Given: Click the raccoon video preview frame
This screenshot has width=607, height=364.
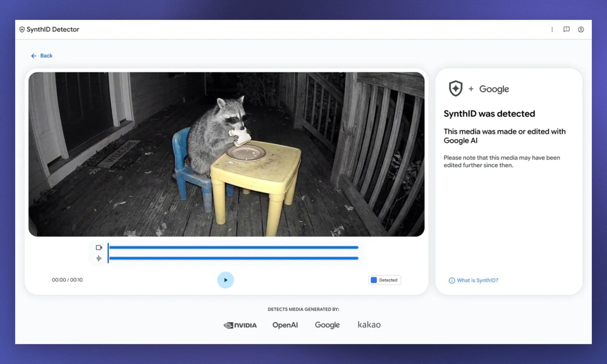Looking at the screenshot, I should click(x=226, y=154).
